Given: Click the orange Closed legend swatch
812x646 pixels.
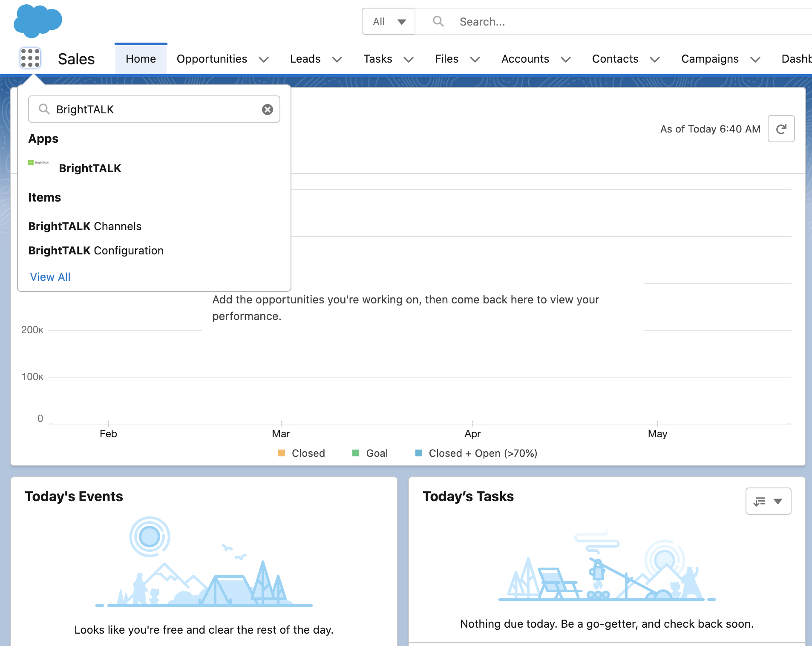Looking at the screenshot, I should (282, 453).
